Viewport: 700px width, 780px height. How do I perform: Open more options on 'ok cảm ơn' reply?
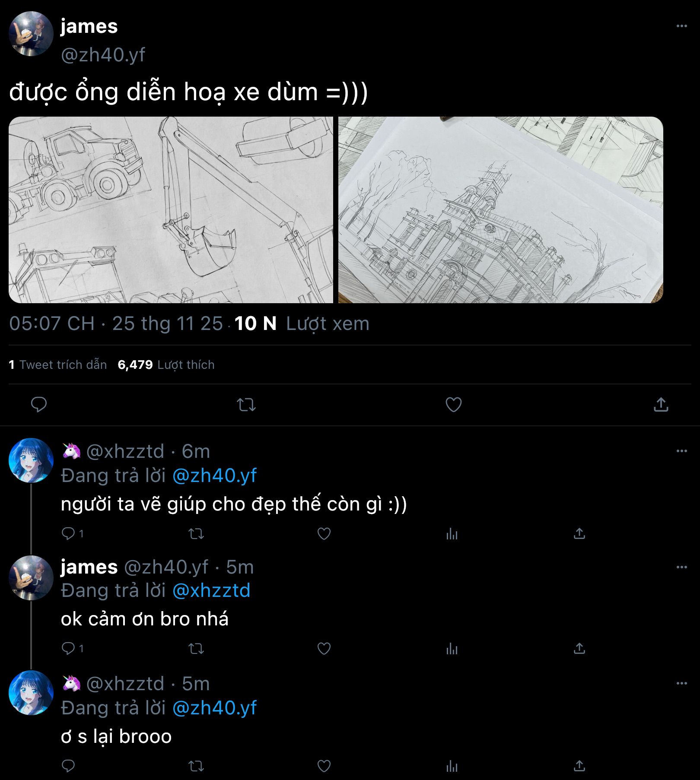[681, 567]
